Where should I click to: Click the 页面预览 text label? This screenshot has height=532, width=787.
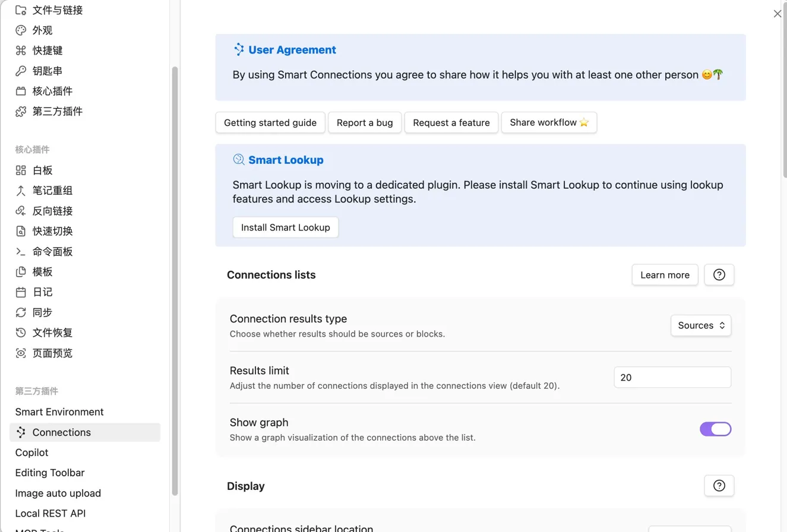(53, 353)
